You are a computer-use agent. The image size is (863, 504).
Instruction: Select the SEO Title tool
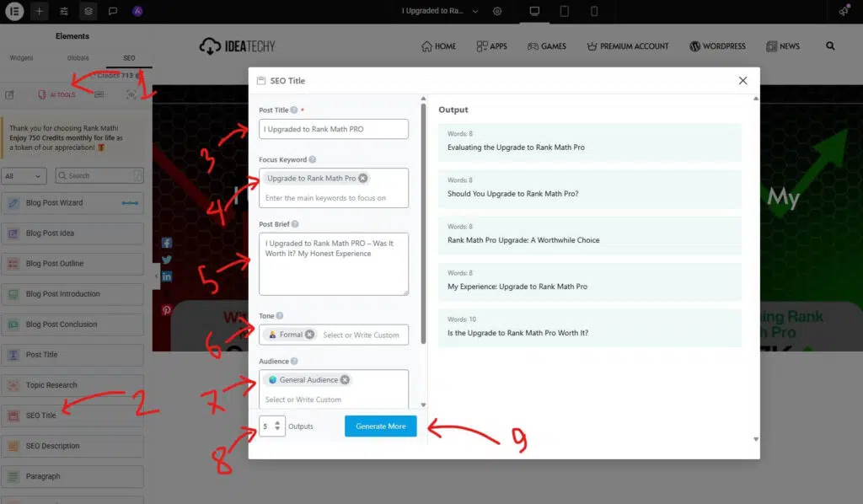(x=72, y=416)
